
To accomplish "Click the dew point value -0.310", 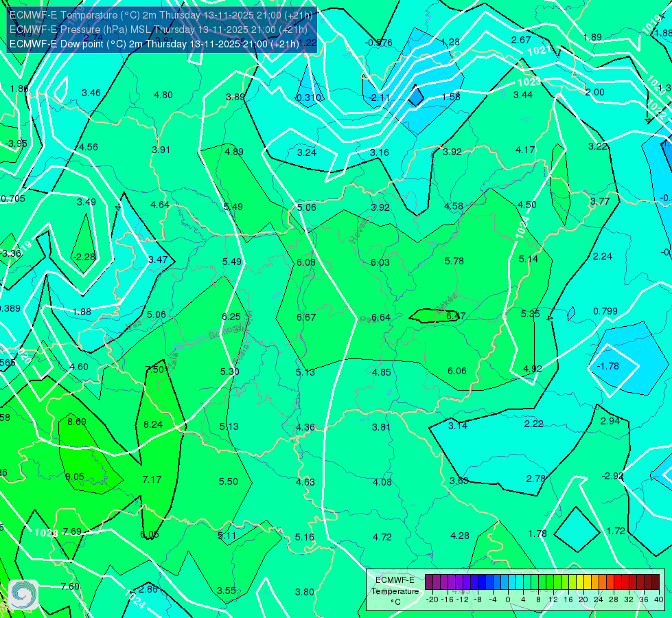I will coord(308,98).
